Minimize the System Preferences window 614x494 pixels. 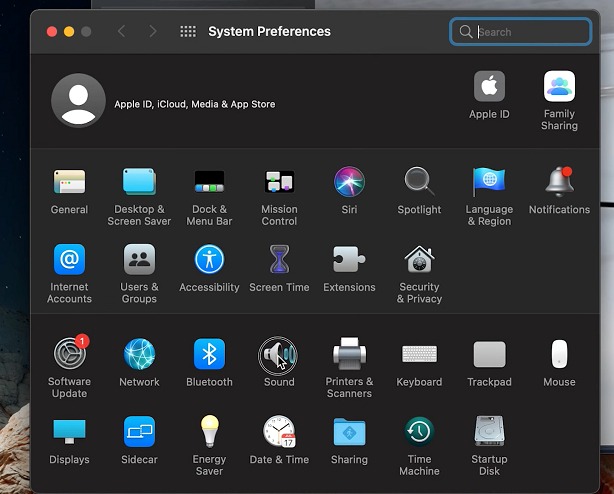69,31
